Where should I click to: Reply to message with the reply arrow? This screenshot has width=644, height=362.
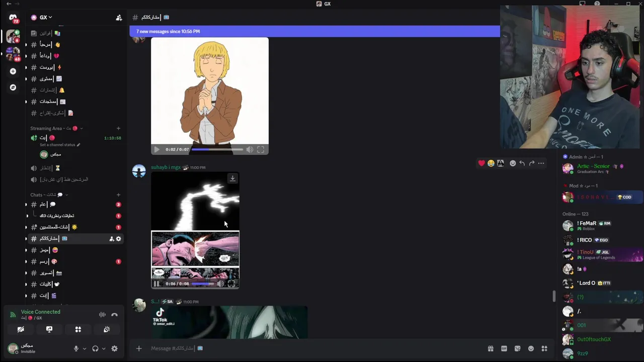522,163
